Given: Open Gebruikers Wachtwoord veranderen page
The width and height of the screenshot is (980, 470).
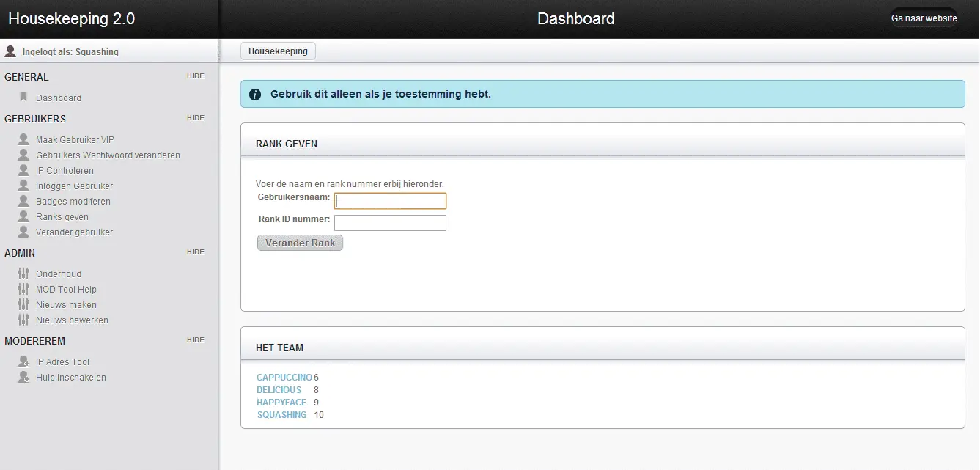Looking at the screenshot, I should click(108, 155).
